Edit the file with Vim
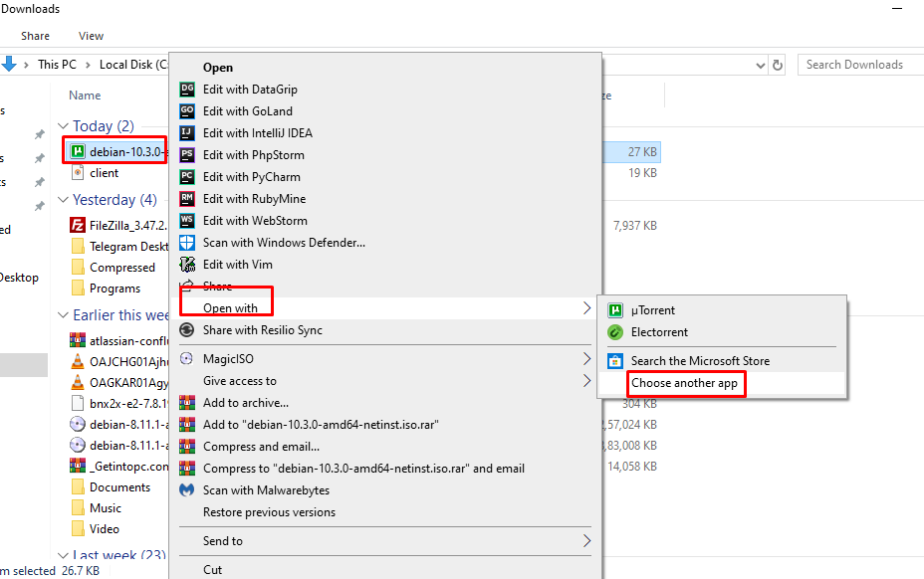The image size is (924, 579). 239,264
